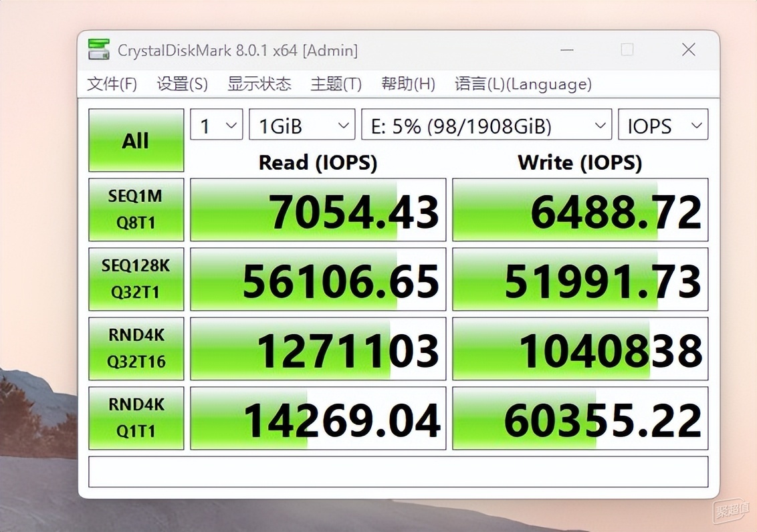The height and width of the screenshot is (532, 757).
Task: Click the CrystalDiskMark app icon in title bar
Action: 99,49
